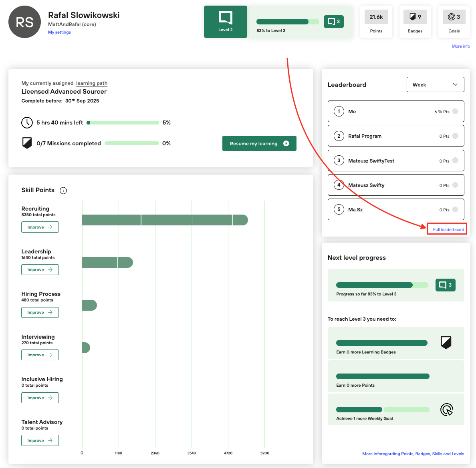Open the Goals stat card
Image resolution: width=476 pixels, height=468 pixels.
tap(454, 22)
